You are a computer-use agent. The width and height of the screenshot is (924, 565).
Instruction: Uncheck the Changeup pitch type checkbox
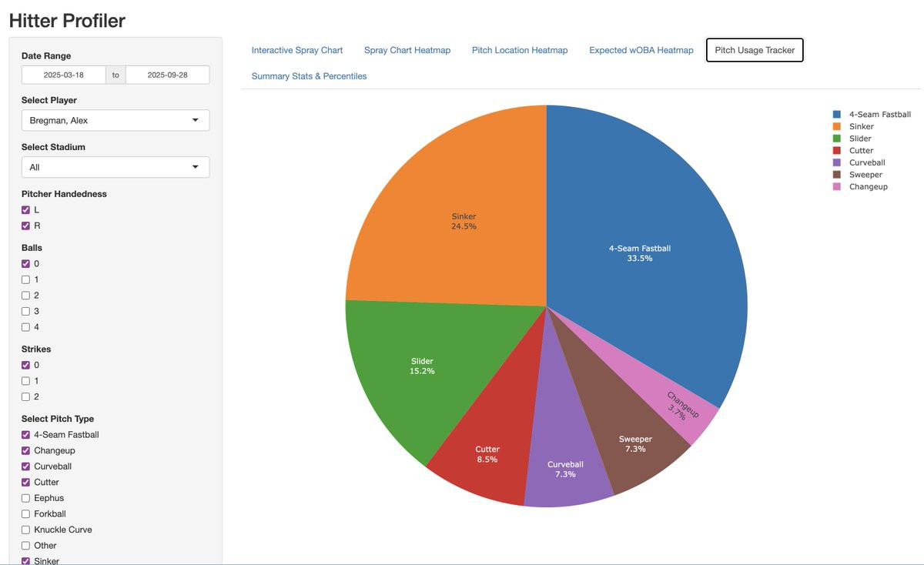pos(25,451)
